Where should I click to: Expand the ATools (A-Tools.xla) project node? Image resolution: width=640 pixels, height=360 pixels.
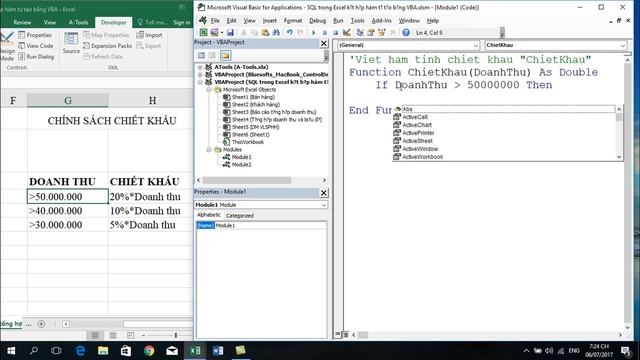click(x=200, y=67)
